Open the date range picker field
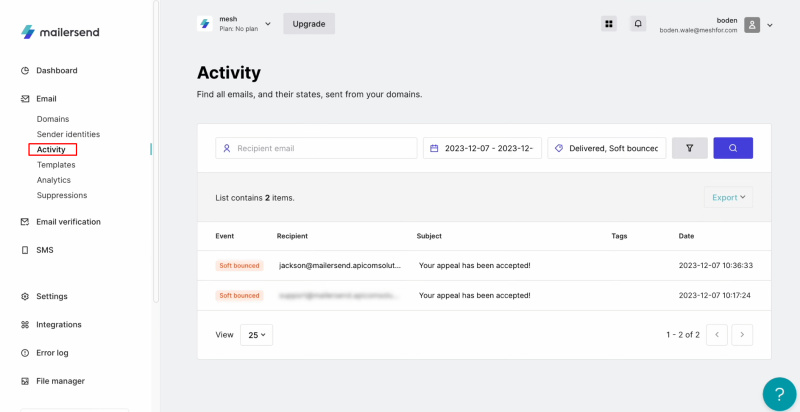 coord(482,148)
